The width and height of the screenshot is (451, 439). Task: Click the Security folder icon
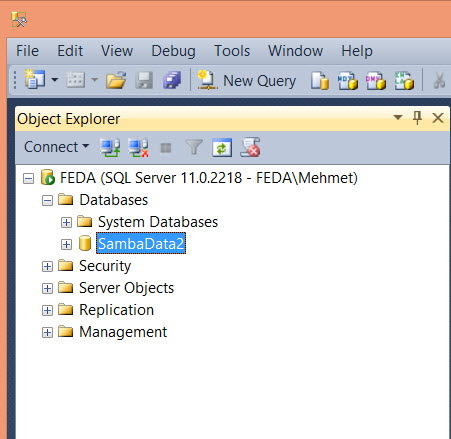(x=65, y=265)
